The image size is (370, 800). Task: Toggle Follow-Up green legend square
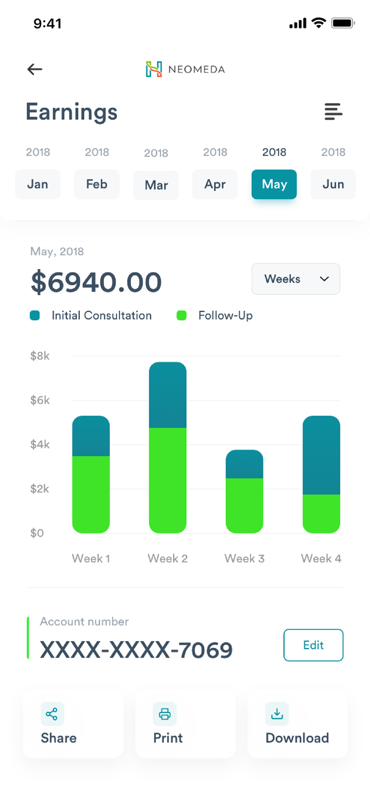pos(182,316)
